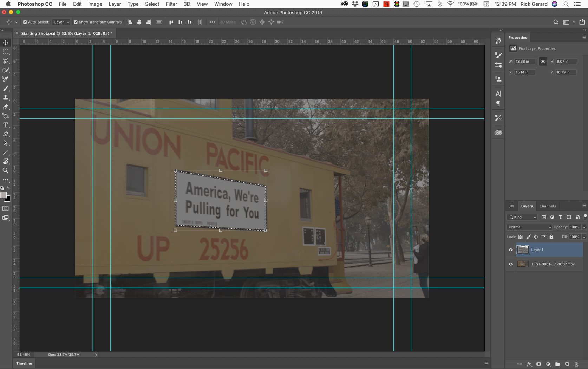Change the screen mode
The height and width of the screenshot is (369, 588).
click(x=6, y=218)
